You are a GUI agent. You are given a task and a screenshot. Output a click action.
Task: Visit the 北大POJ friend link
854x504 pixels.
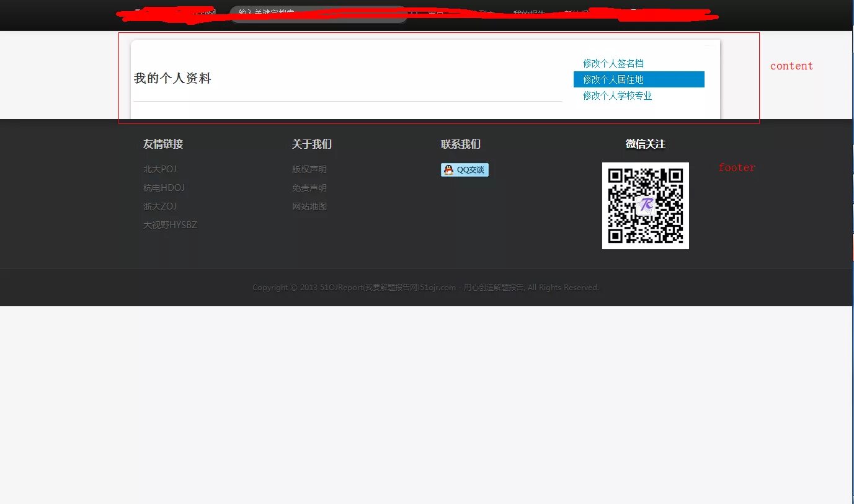point(160,169)
